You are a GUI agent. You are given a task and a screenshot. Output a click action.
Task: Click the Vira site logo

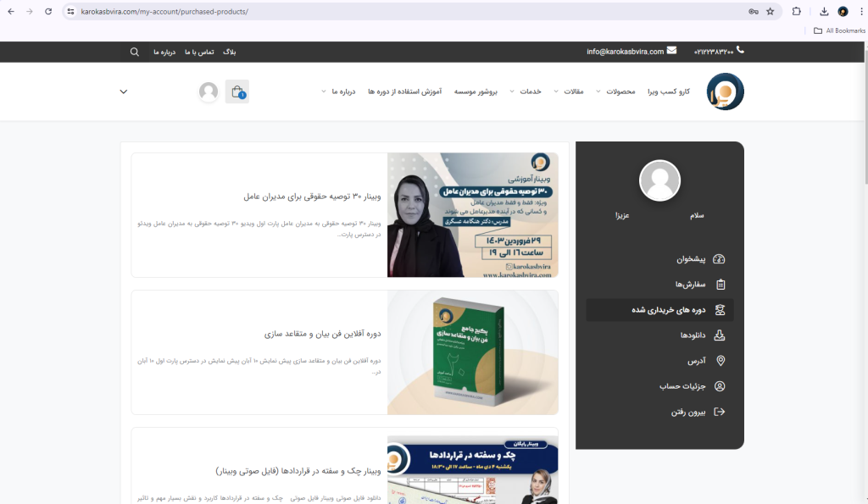pyautogui.click(x=726, y=91)
